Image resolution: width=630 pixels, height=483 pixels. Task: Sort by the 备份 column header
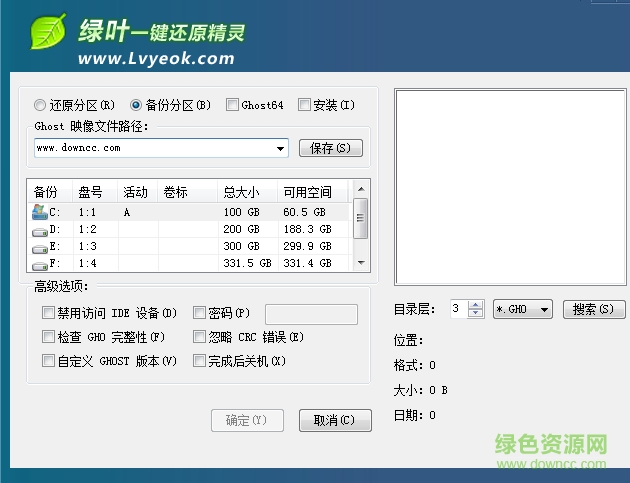(x=50, y=192)
